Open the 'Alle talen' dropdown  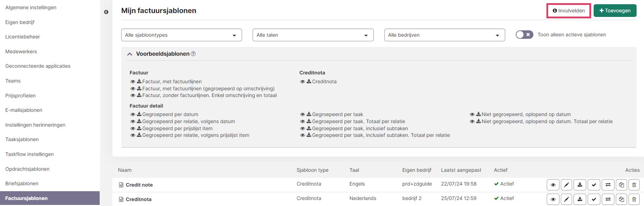click(x=313, y=35)
